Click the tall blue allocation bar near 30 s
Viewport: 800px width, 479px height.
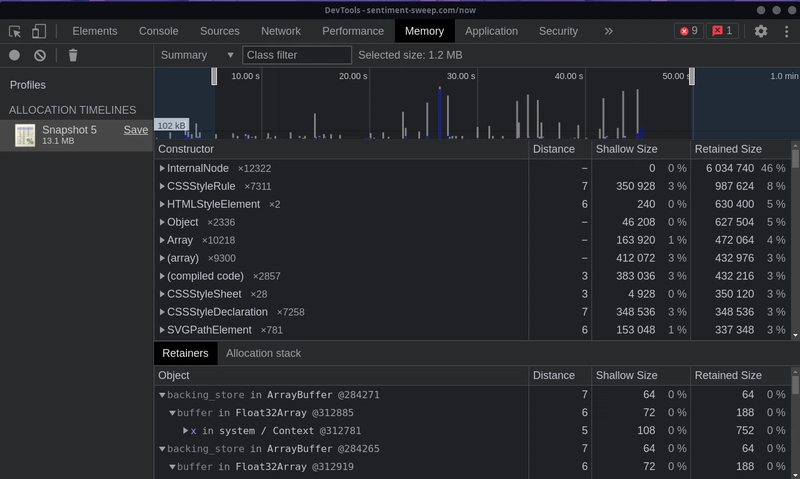440,113
